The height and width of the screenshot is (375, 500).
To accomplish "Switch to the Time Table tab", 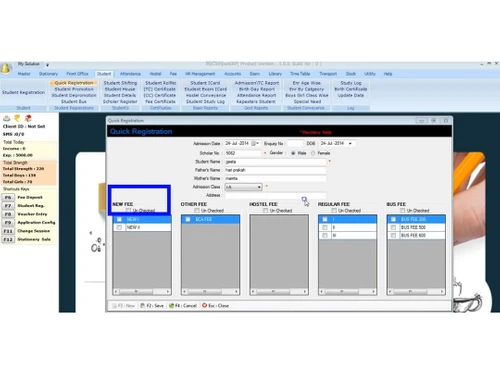I will [x=300, y=74].
